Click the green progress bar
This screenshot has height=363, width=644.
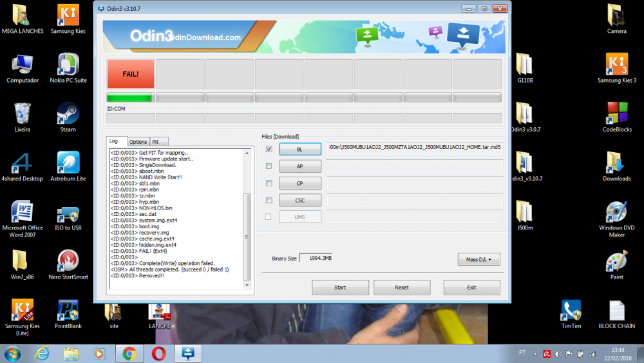pyautogui.click(x=131, y=98)
